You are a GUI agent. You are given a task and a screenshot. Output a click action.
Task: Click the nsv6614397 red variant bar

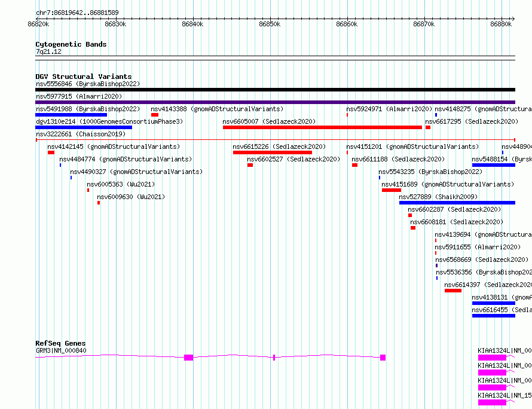click(453, 291)
